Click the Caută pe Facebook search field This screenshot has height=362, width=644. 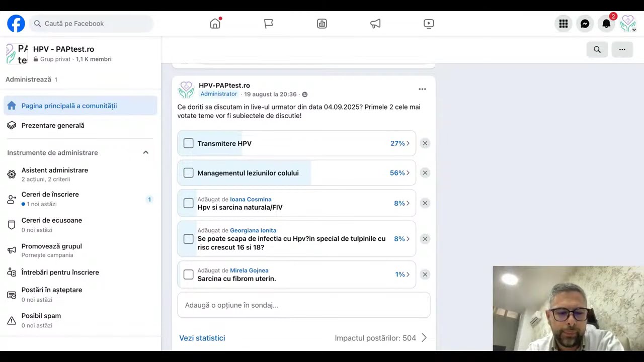point(91,24)
